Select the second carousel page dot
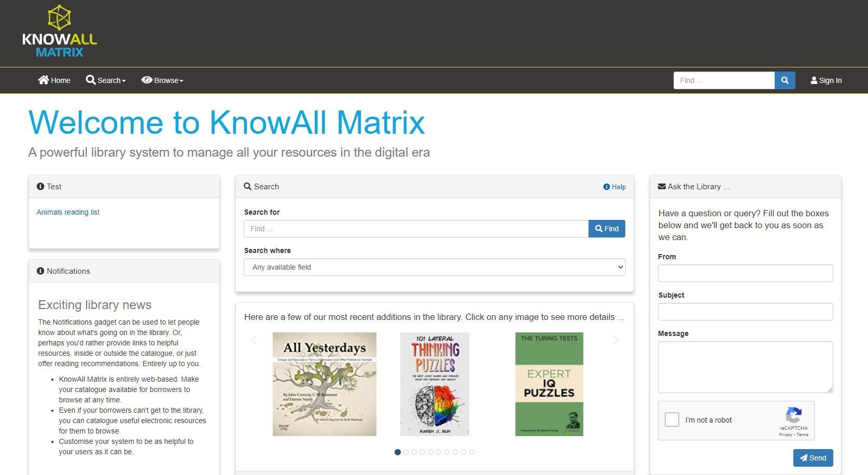868x475 pixels. pyautogui.click(x=406, y=452)
